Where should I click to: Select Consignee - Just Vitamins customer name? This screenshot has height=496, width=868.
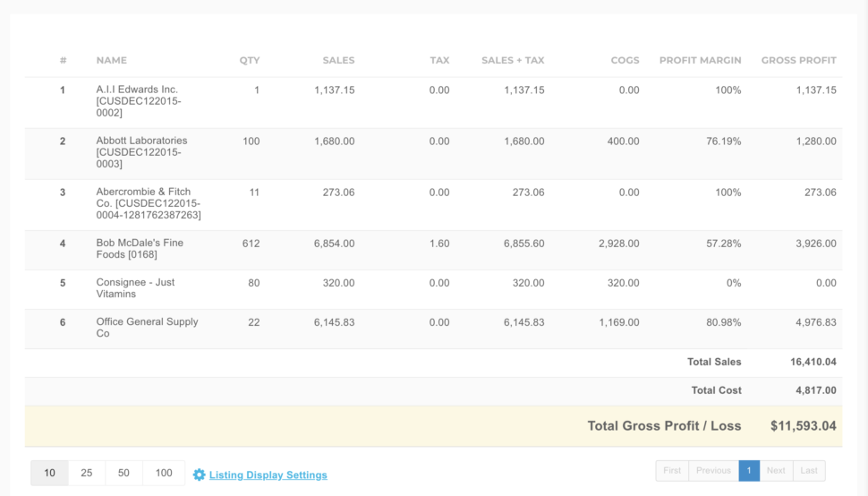pos(135,288)
